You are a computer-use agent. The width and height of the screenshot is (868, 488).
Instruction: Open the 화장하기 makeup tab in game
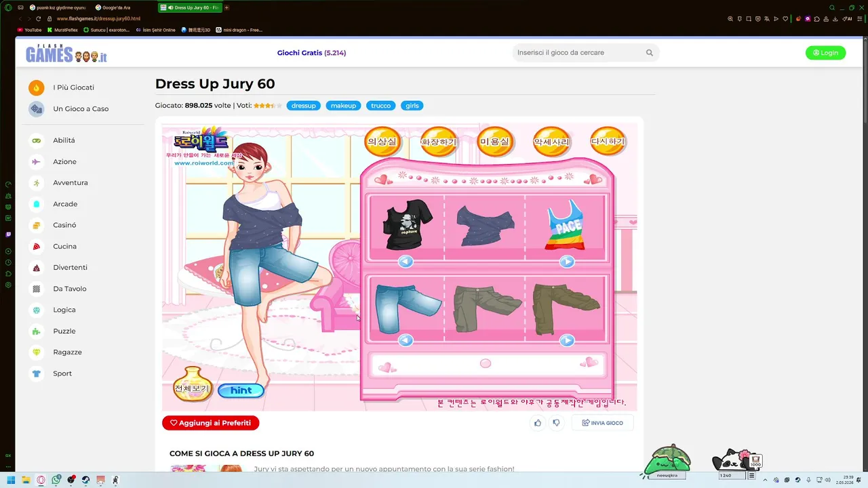click(439, 142)
